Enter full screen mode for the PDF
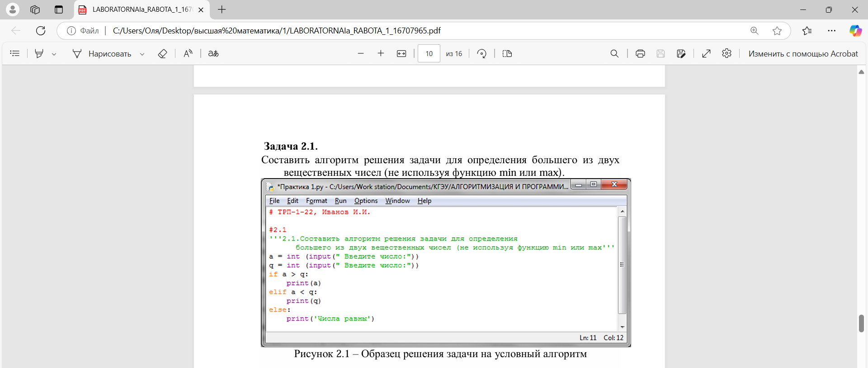The image size is (868, 368). 706,53
